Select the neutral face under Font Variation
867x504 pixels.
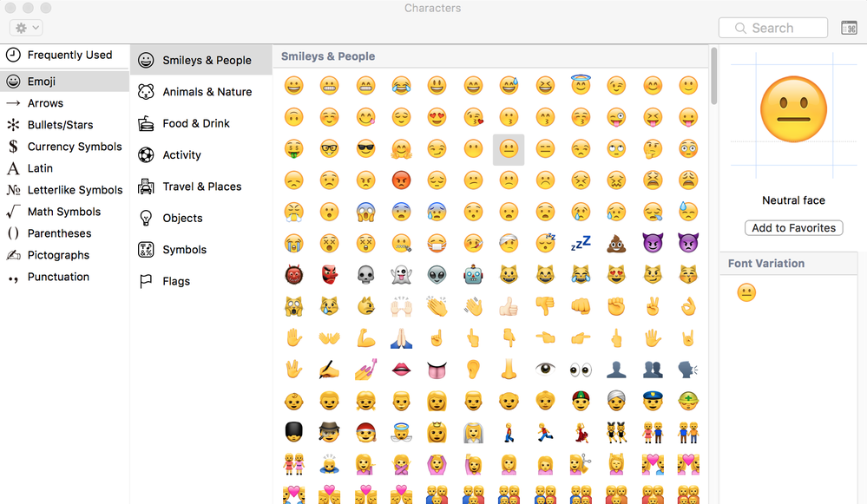click(x=745, y=292)
